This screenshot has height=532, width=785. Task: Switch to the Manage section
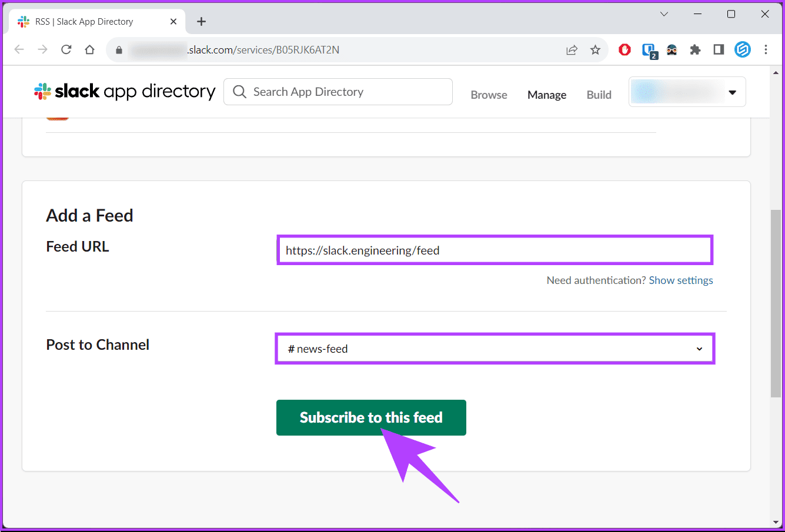546,95
